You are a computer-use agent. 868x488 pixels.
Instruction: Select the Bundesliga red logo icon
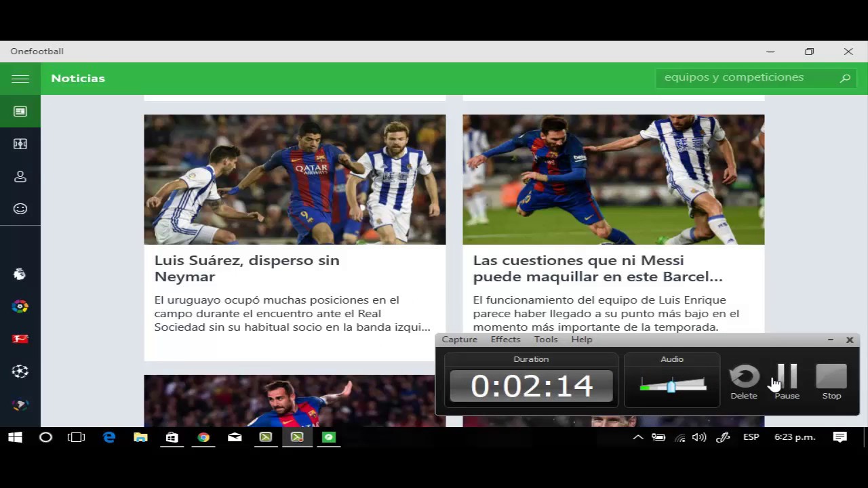(x=20, y=339)
